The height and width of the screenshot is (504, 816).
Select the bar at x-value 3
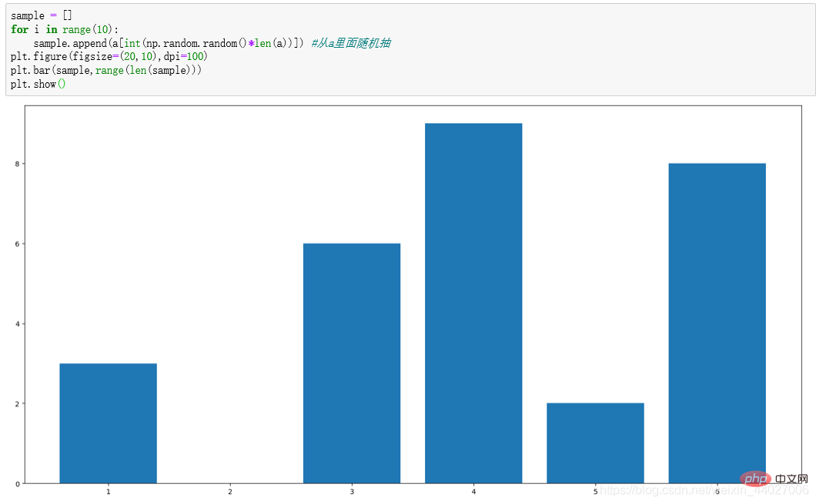click(x=352, y=363)
